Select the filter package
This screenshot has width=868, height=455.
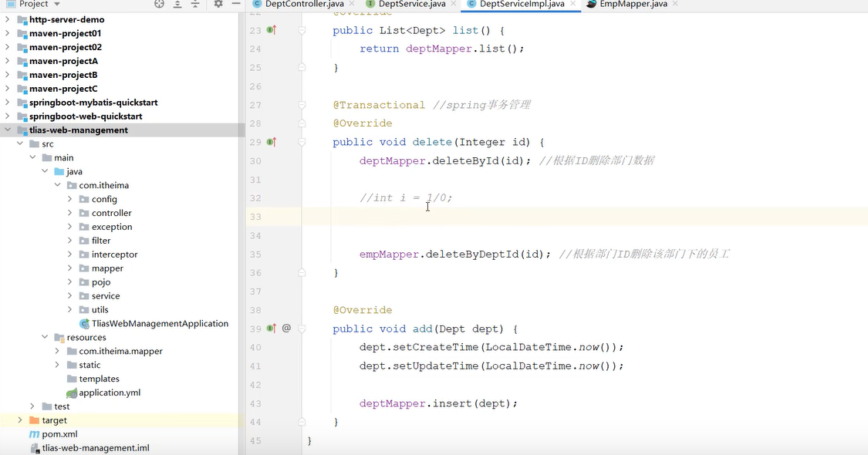[x=101, y=241]
